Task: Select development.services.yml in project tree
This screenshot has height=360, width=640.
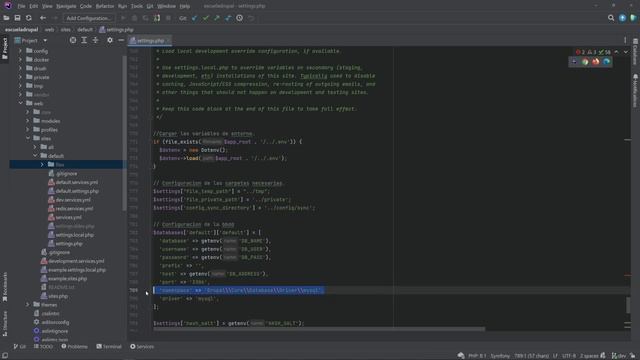Action: (76, 261)
